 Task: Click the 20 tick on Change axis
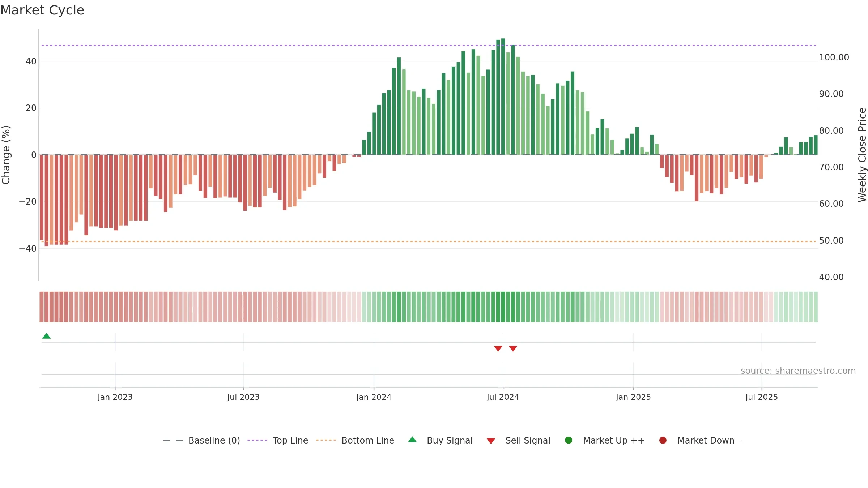pyautogui.click(x=31, y=108)
